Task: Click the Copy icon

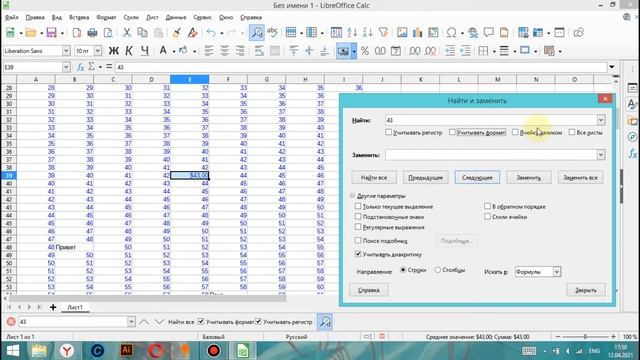Action: tap(142, 33)
